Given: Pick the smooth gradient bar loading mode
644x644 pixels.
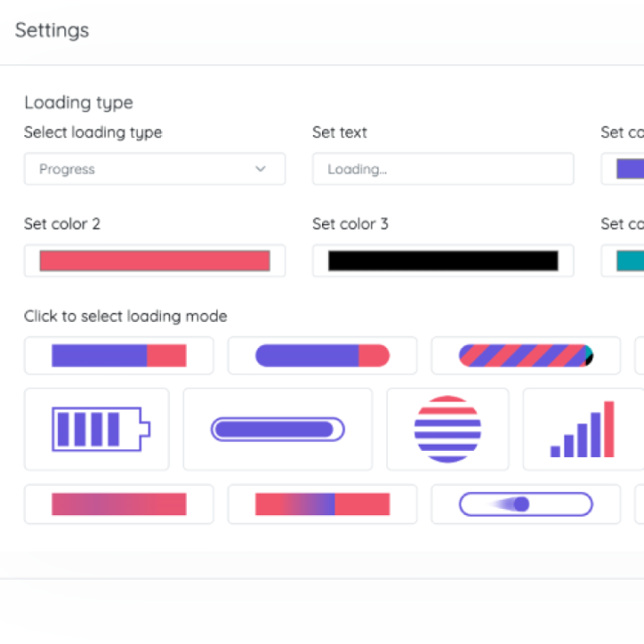Looking at the screenshot, I should pyautogui.click(x=119, y=504).
